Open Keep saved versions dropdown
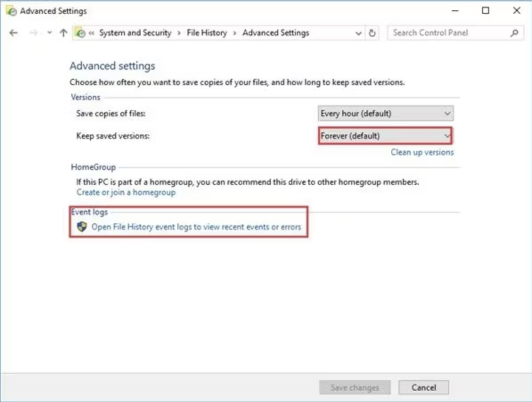532x402 pixels. point(385,135)
